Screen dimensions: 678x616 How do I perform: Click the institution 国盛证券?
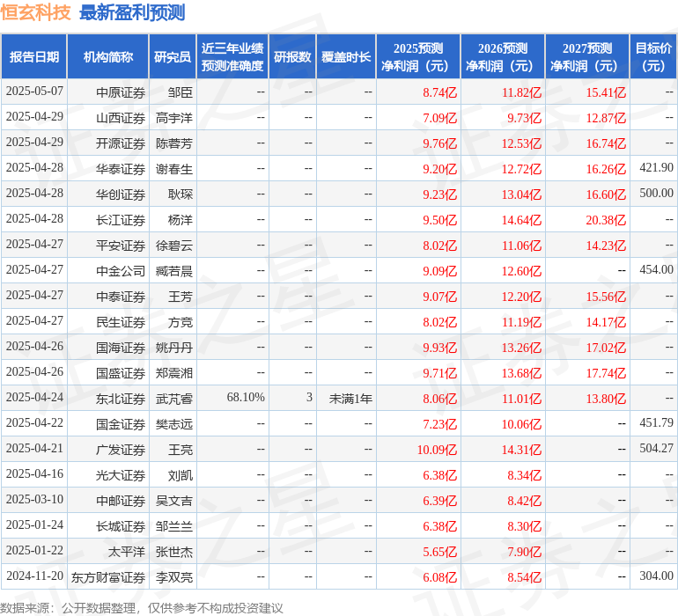pos(121,373)
